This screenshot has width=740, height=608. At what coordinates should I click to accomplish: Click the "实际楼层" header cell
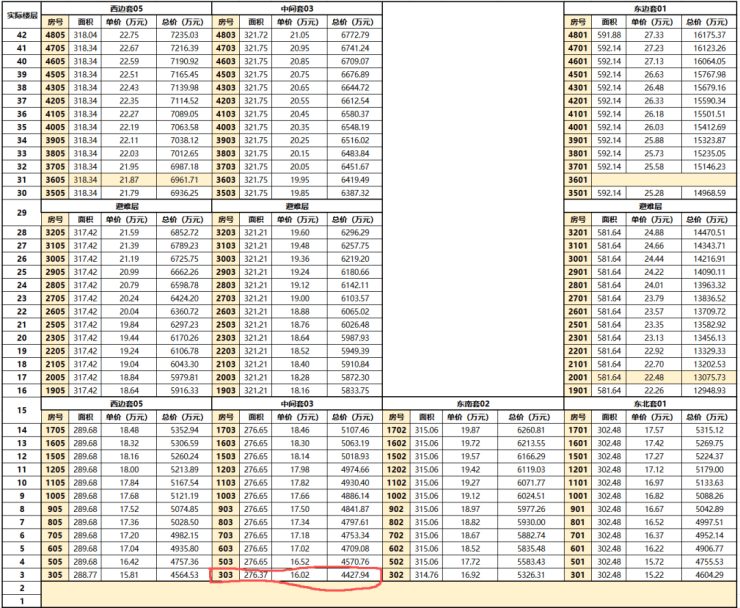tap(22, 15)
